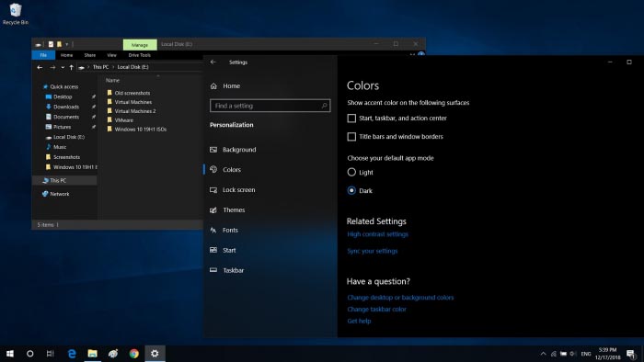Choose Dark default app mode

pyautogui.click(x=351, y=190)
